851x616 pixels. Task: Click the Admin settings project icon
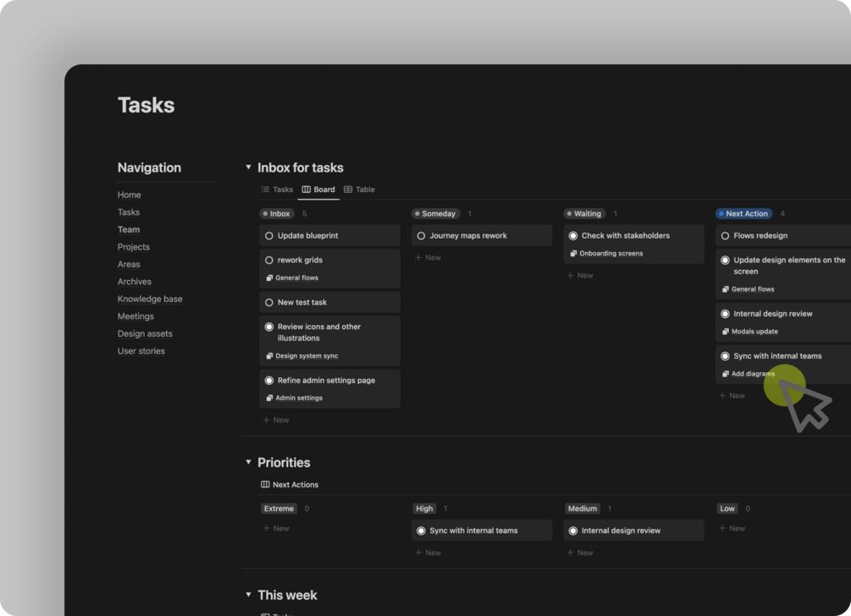tap(270, 398)
